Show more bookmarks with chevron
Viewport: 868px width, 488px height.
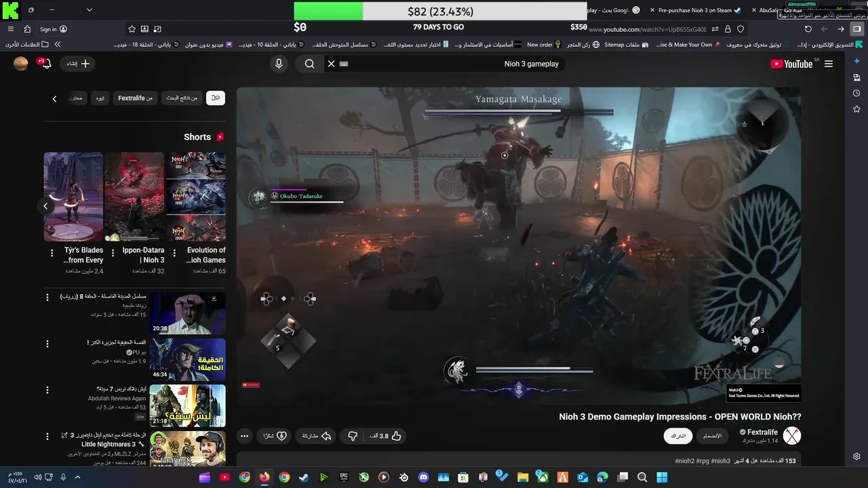(58, 45)
